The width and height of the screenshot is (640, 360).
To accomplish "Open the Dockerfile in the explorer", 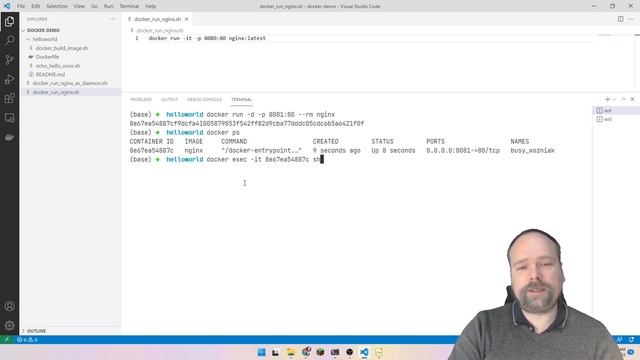I will [47, 57].
